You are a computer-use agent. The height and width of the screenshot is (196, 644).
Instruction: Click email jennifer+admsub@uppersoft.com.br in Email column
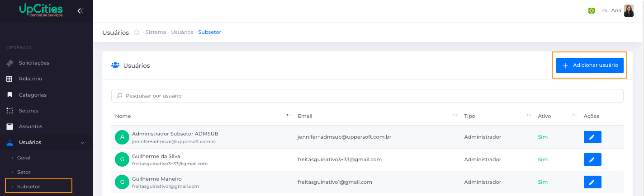coord(344,137)
